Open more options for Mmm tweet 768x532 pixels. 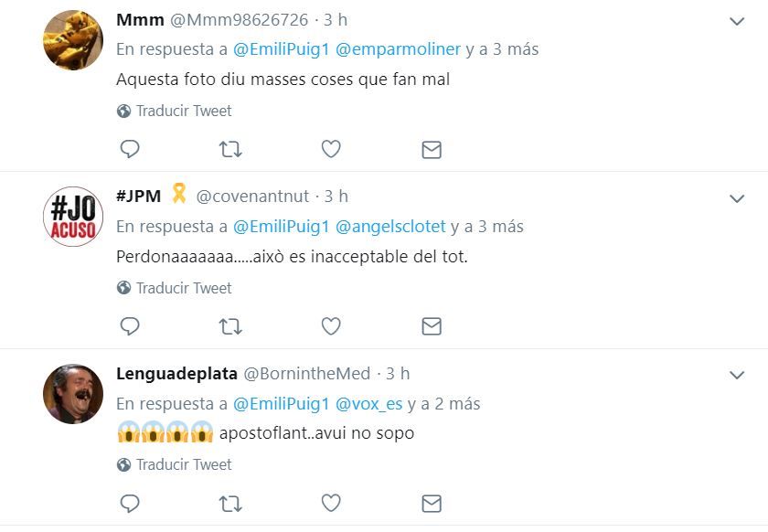pos(737,21)
